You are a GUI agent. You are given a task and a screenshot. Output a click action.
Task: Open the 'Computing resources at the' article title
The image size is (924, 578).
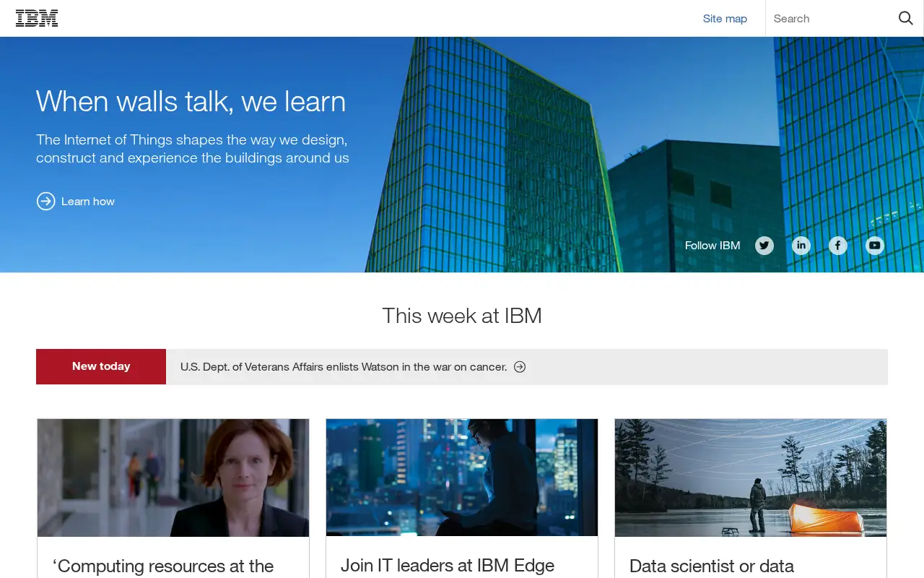point(163,566)
